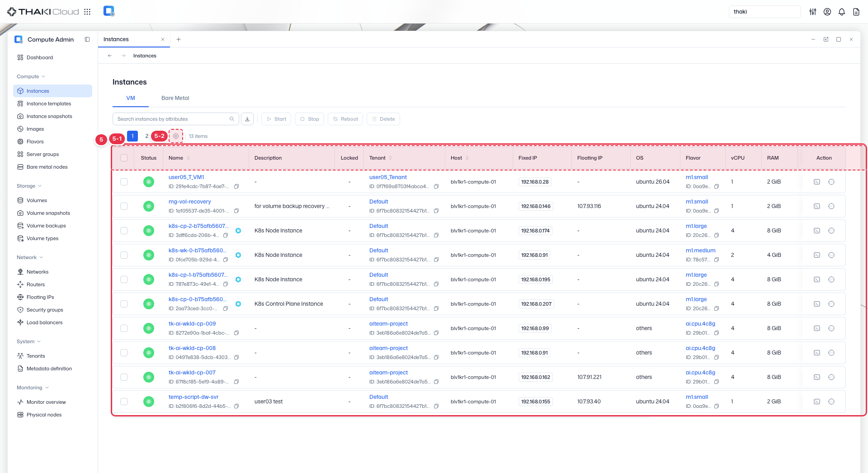Click the Kubernetes icon next to k8s-cp-2-b75afb5607

(x=238, y=231)
